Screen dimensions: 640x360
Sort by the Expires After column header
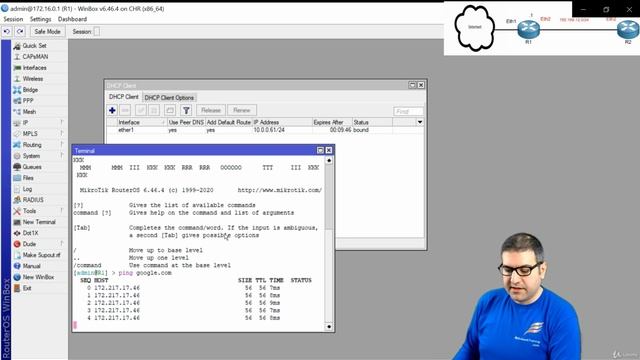[332, 122]
